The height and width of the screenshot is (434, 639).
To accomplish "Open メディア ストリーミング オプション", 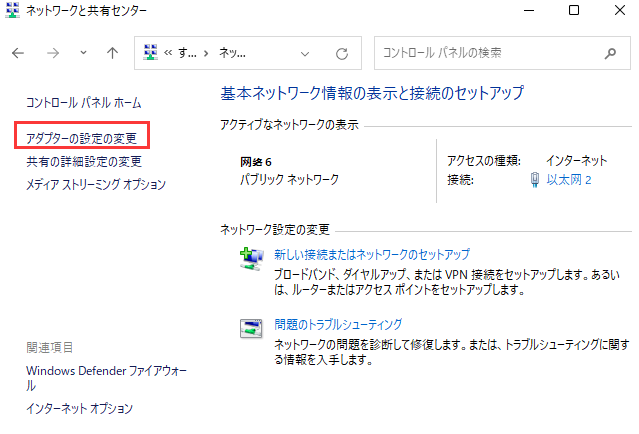I will pos(96,185).
